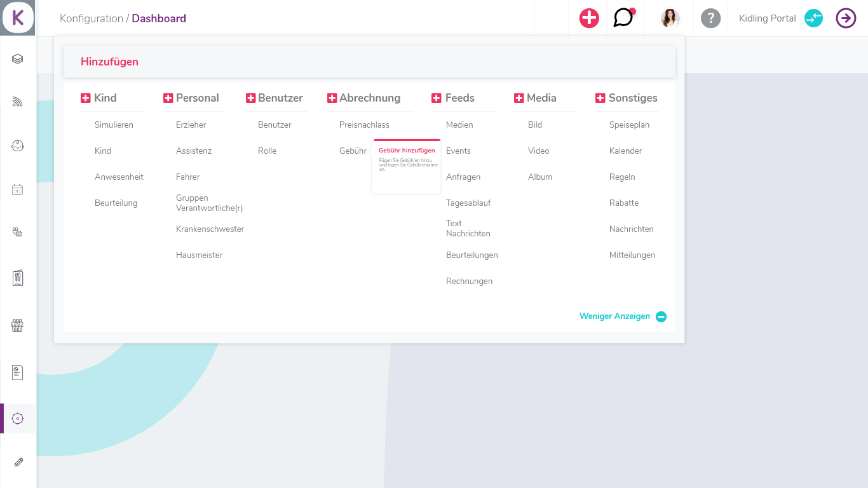
Task: Open the profile avatar photo
Action: (x=668, y=18)
